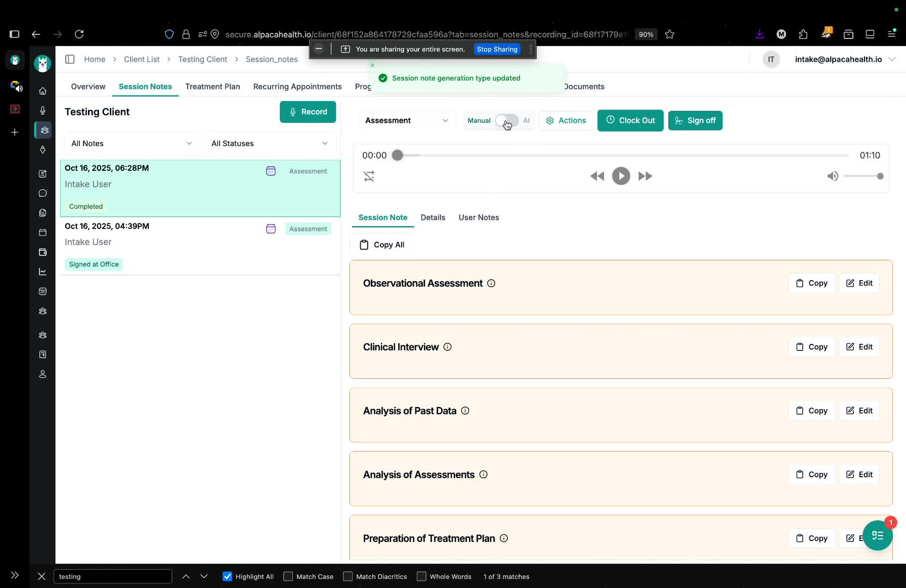Close the find bar
This screenshot has height=588, width=906.
coord(41,576)
